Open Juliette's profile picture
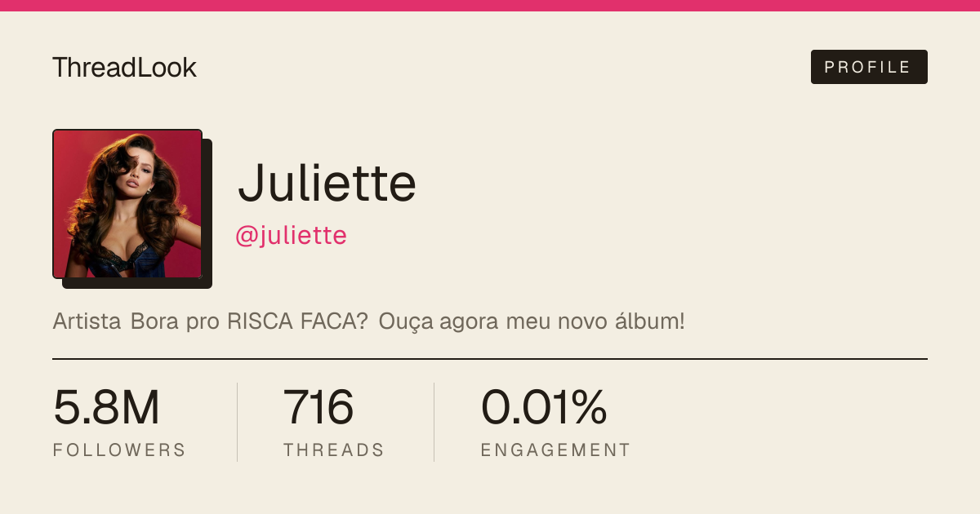 [x=127, y=204]
